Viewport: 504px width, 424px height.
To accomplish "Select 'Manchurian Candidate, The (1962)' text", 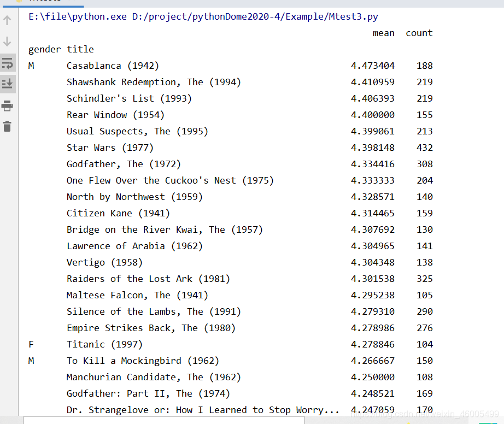I will pos(154,377).
